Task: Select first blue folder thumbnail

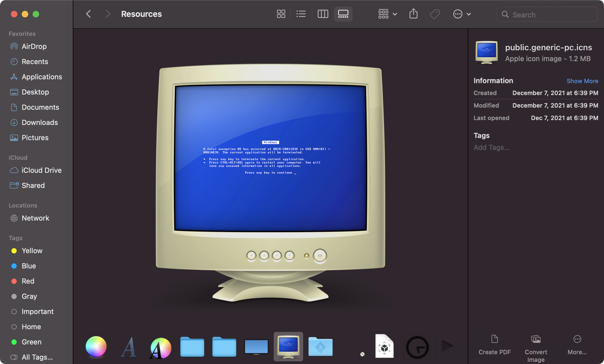Action: (192, 347)
